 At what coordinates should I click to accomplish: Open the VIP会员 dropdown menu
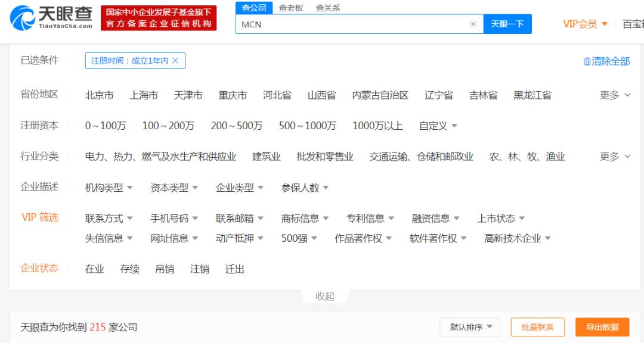pyautogui.click(x=585, y=24)
